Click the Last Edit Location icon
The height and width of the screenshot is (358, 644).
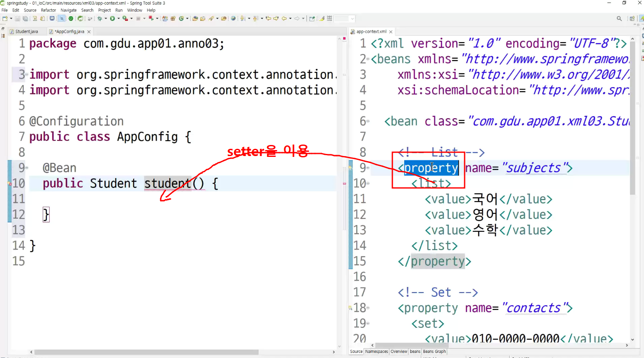pyautogui.click(x=268, y=18)
